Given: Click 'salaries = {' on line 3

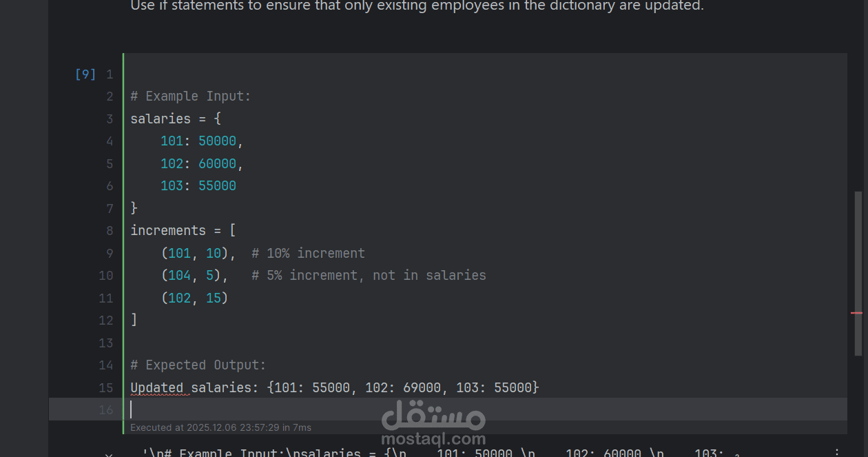Looking at the screenshot, I should [x=176, y=119].
